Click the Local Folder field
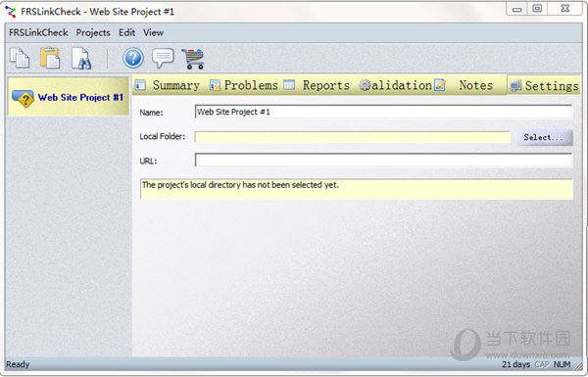 [352, 137]
